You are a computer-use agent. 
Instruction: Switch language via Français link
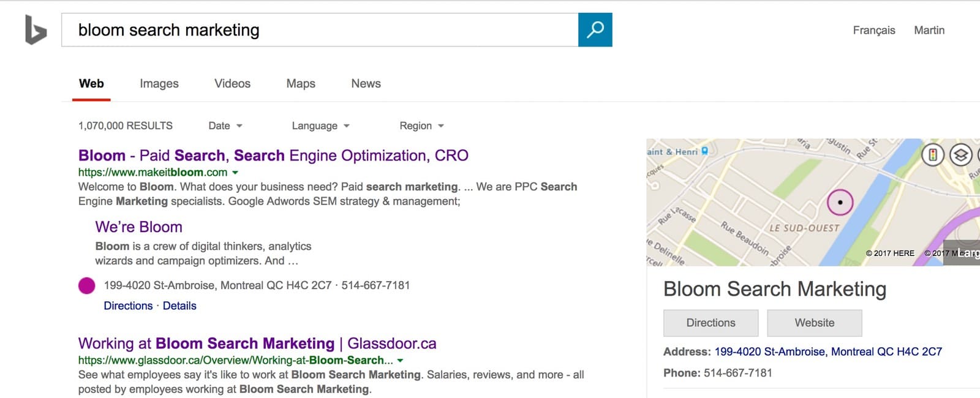click(x=874, y=30)
